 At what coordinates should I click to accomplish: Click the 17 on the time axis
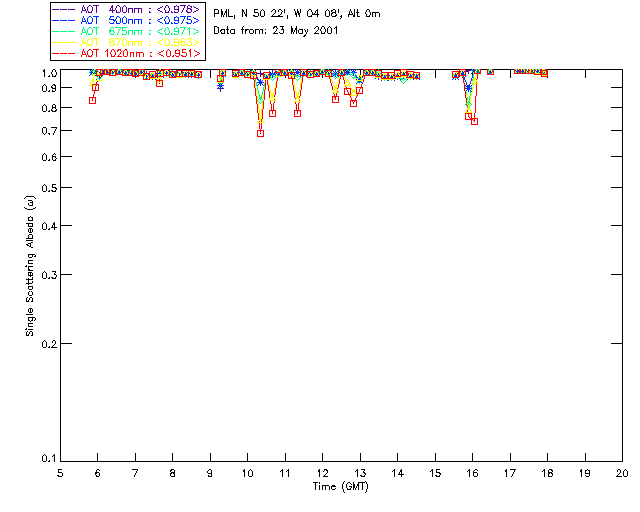pos(510,473)
